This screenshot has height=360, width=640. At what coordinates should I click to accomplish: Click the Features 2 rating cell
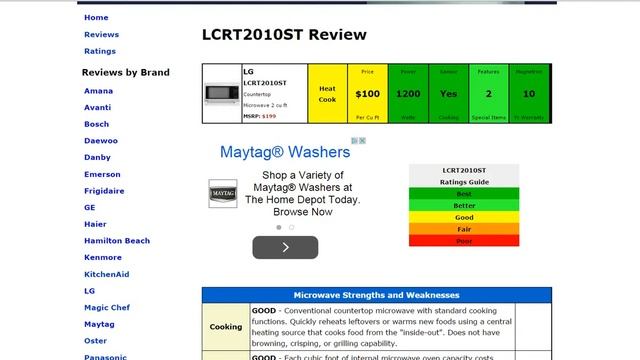(x=489, y=93)
